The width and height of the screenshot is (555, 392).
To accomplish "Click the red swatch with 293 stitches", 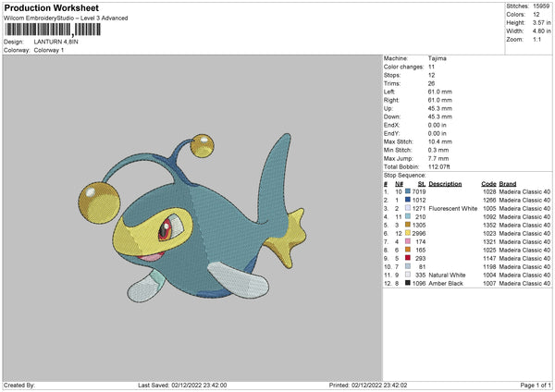I will [408, 259].
